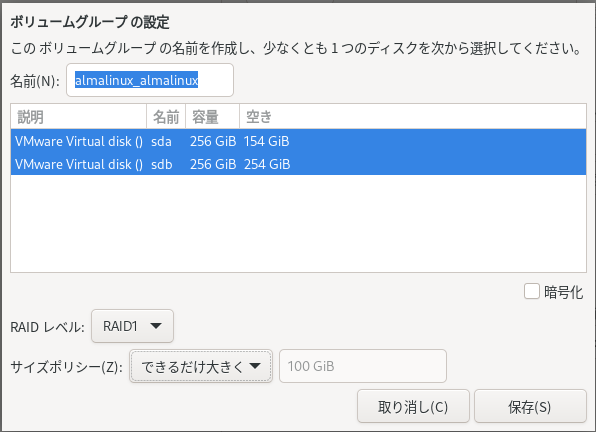Click the sdb 256 GiB capacity cell
Viewport: 596px width, 432px height.
(213, 164)
